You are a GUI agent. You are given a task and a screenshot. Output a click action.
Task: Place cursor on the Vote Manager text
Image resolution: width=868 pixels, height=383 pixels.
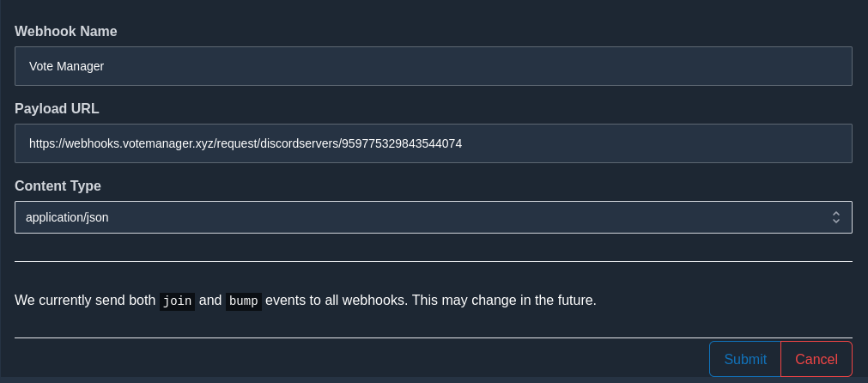tap(66, 66)
